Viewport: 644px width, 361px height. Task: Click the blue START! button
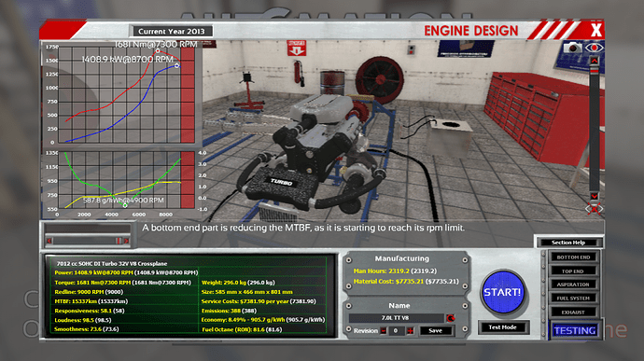(x=503, y=292)
